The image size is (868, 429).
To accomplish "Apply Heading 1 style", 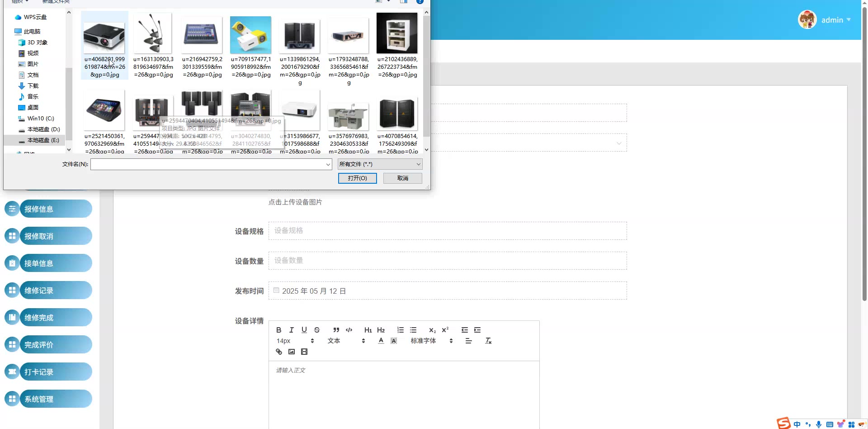I will (368, 330).
